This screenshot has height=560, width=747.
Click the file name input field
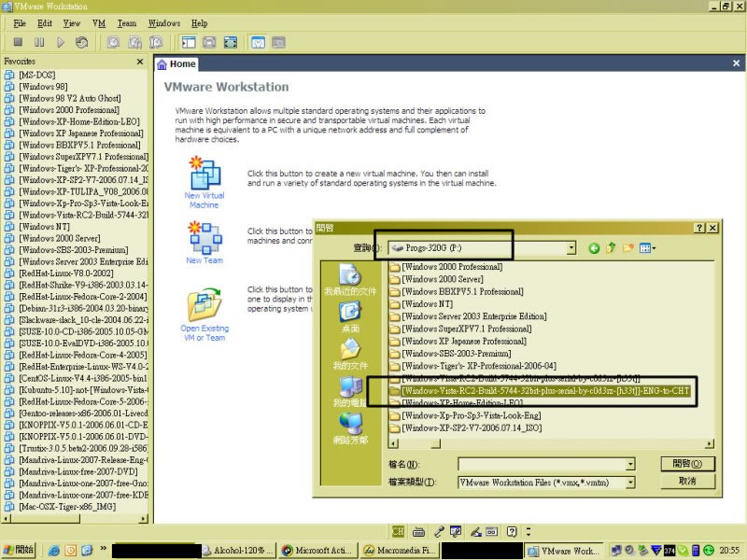coord(543,464)
